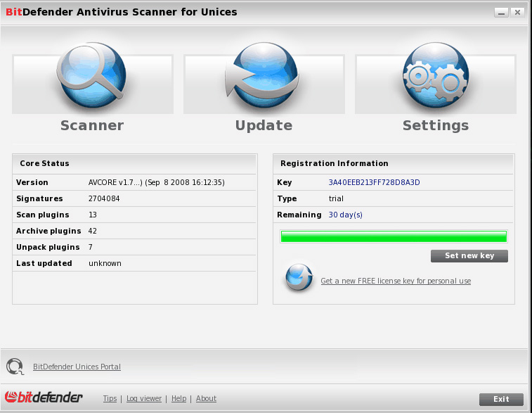Open the Log viewer link
Viewport: 532px width, 413px height.
[144, 398]
